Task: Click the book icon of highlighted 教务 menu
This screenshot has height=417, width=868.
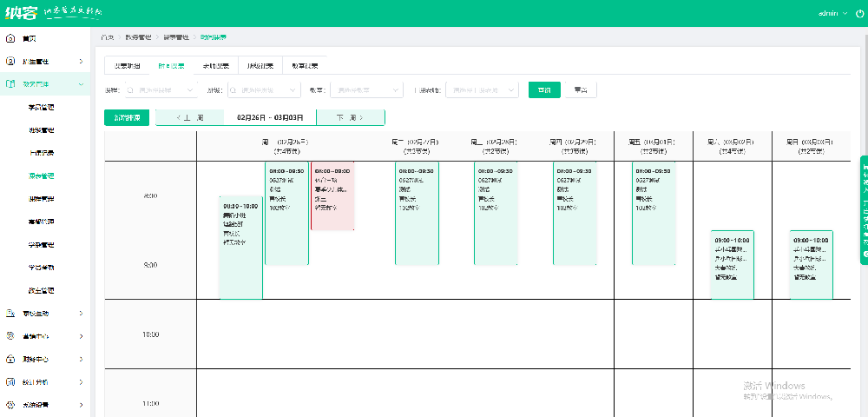Action: tap(10, 84)
